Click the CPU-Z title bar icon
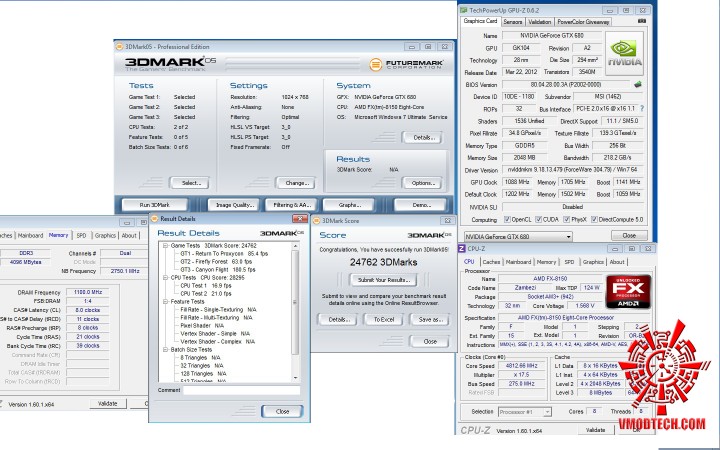720x450 pixels. tap(462, 248)
